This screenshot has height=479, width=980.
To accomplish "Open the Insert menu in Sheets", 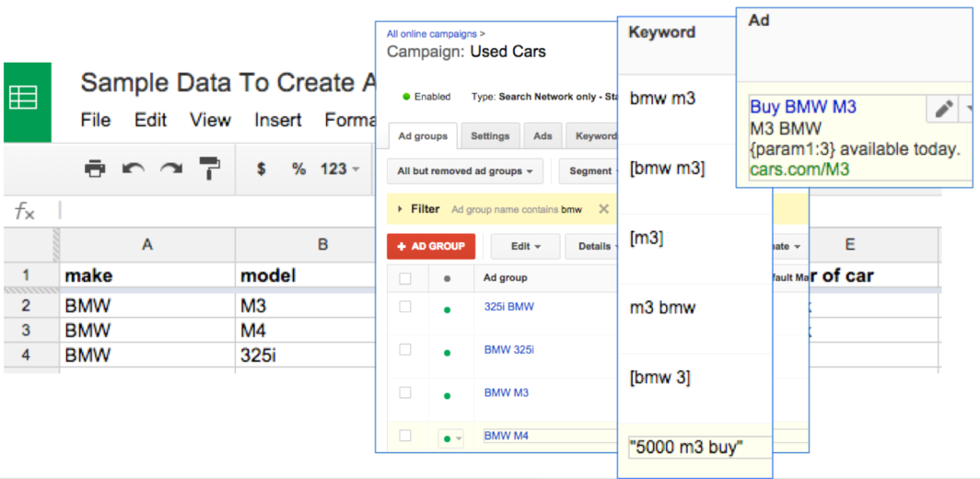I will coord(277,120).
